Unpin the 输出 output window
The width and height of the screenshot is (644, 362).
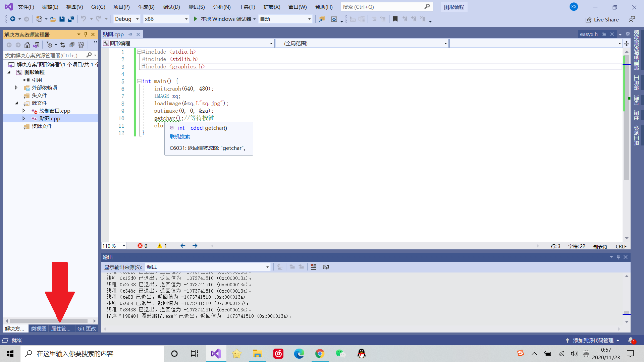(x=618, y=257)
